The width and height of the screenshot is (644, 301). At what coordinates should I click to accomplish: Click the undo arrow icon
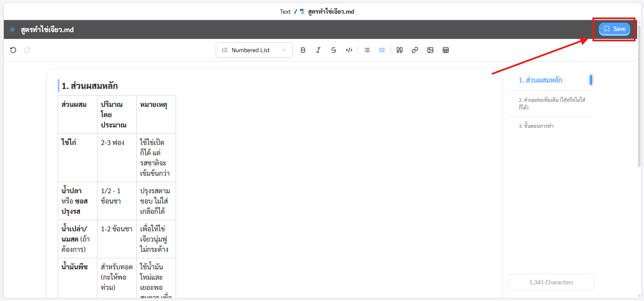(13, 50)
